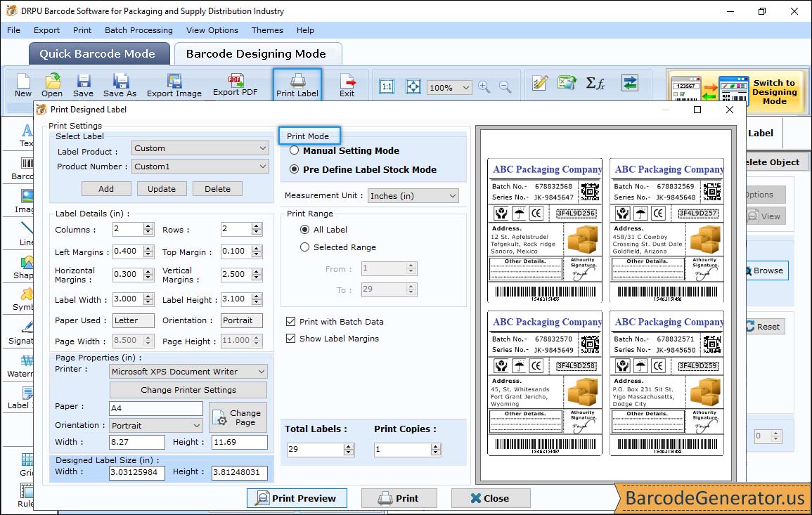Increase the Print Copies value
Screen dimensions: 812x515
436,447
